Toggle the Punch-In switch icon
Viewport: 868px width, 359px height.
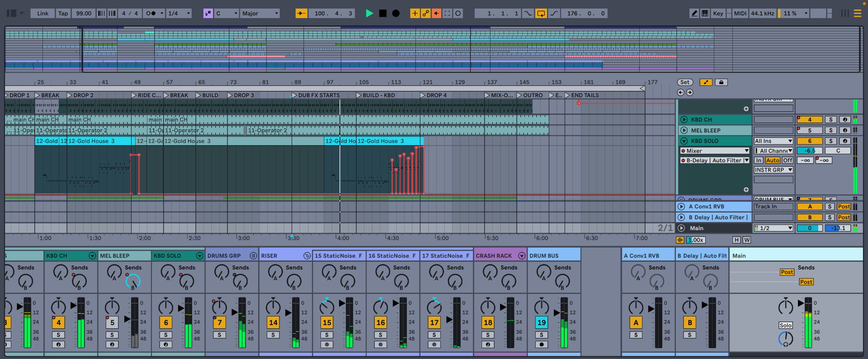528,14
